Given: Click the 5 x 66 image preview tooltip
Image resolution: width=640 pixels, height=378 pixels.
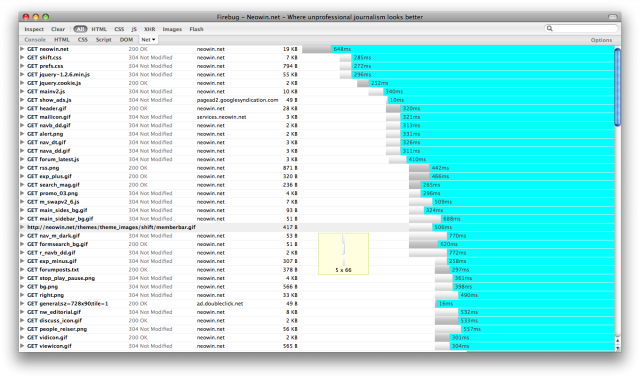Looking at the screenshot, I should click(343, 253).
